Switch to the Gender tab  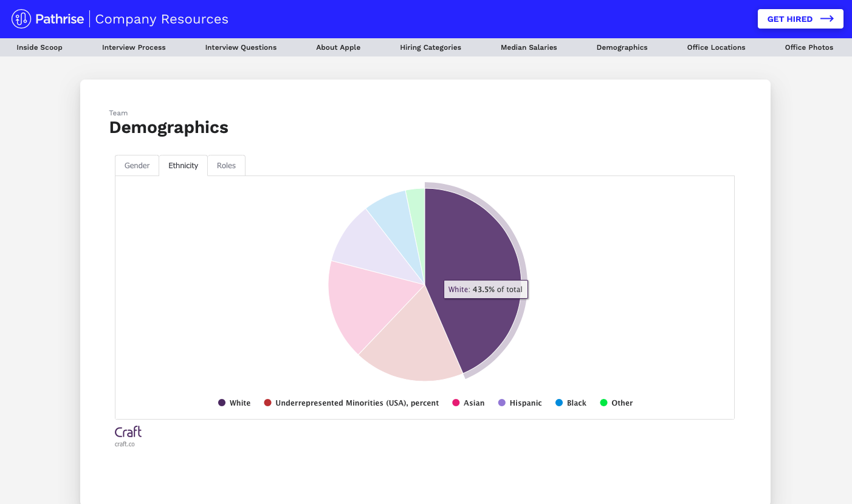137,166
